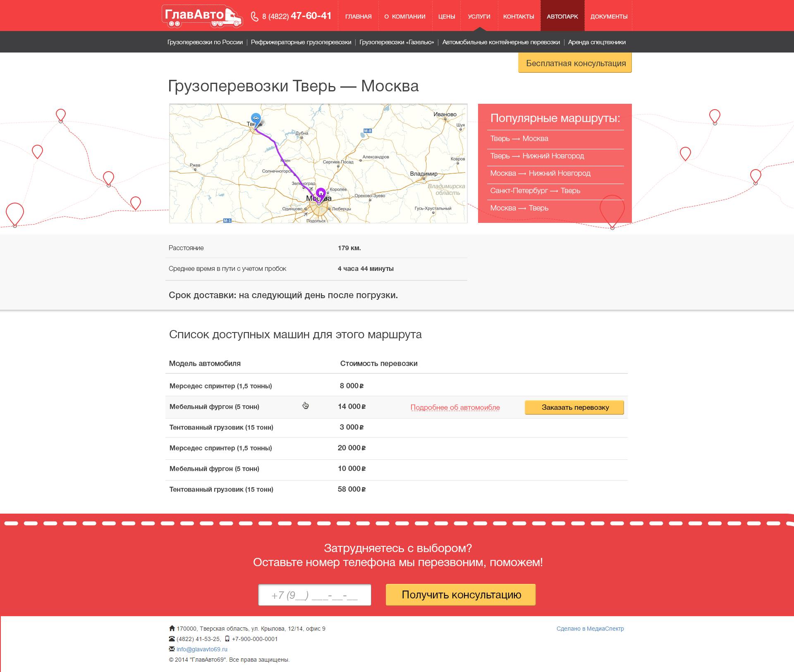Open the АВТОПАРК section

point(562,17)
